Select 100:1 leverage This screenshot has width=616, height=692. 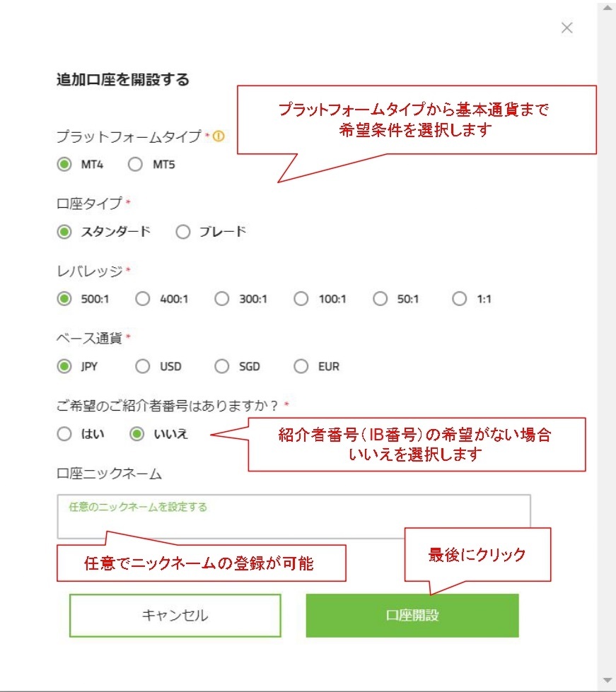click(x=301, y=299)
